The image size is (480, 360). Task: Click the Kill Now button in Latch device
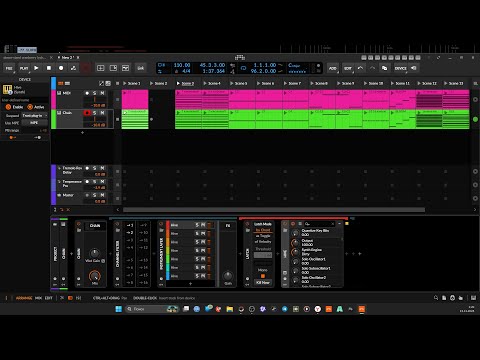(263, 282)
